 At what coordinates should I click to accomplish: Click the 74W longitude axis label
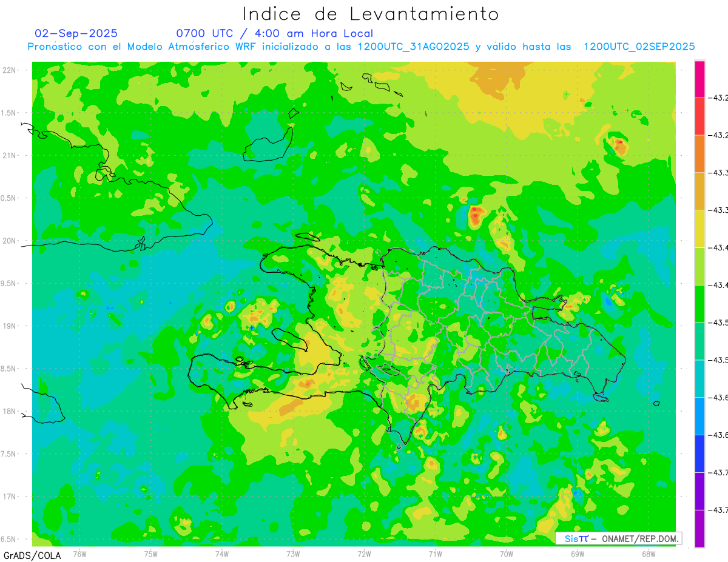[221, 553]
